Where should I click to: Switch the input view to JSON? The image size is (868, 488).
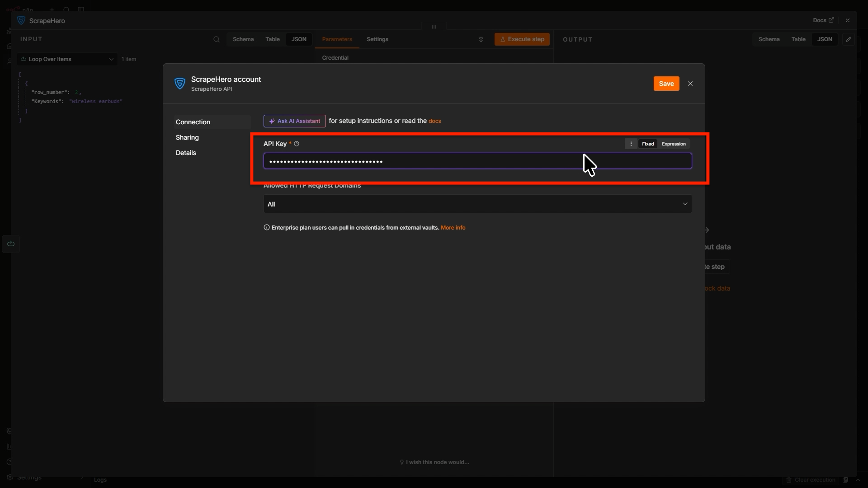tap(299, 39)
